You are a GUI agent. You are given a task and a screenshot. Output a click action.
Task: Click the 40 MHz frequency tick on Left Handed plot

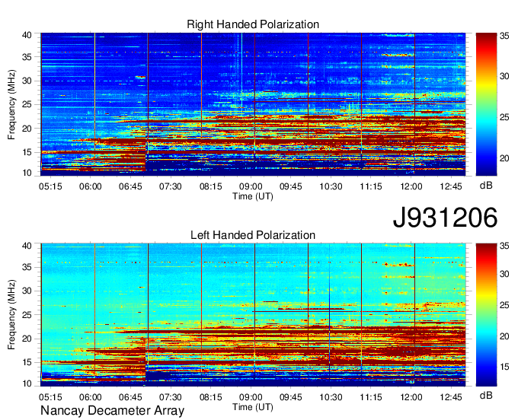[27, 246]
